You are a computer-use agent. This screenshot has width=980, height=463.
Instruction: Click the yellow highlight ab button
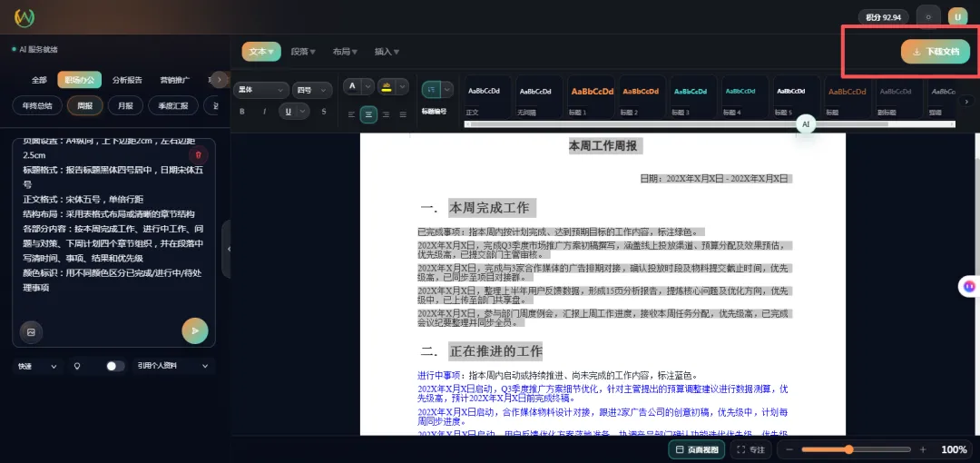387,86
